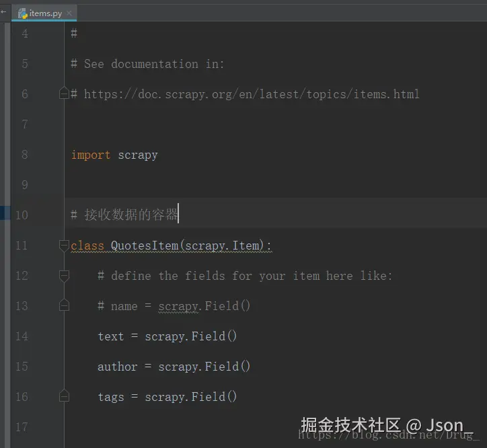Toggle the end-of-class fold marker on line 16
Viewport: 487px width, 448px height.
click(64, 396)
